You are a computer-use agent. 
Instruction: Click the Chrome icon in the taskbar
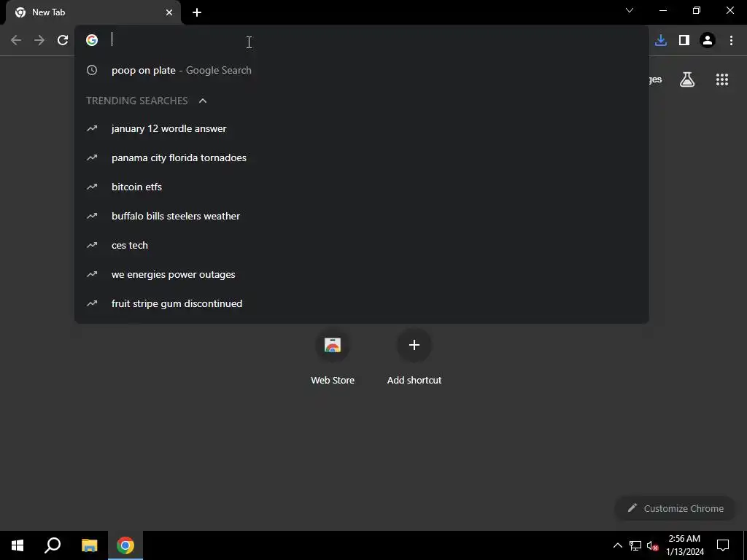point(125,545)
